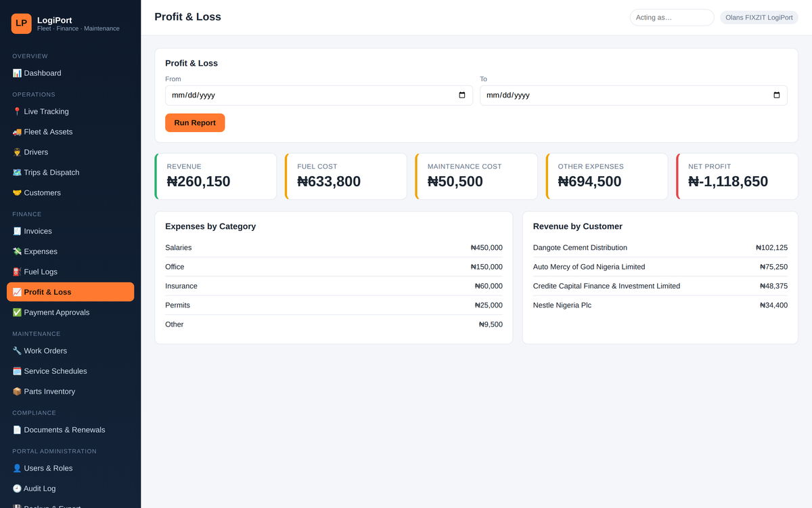Viewport: 812px width, 508px height.
Task: Click the Live Tracking pin icon
Action: point(17,112)
